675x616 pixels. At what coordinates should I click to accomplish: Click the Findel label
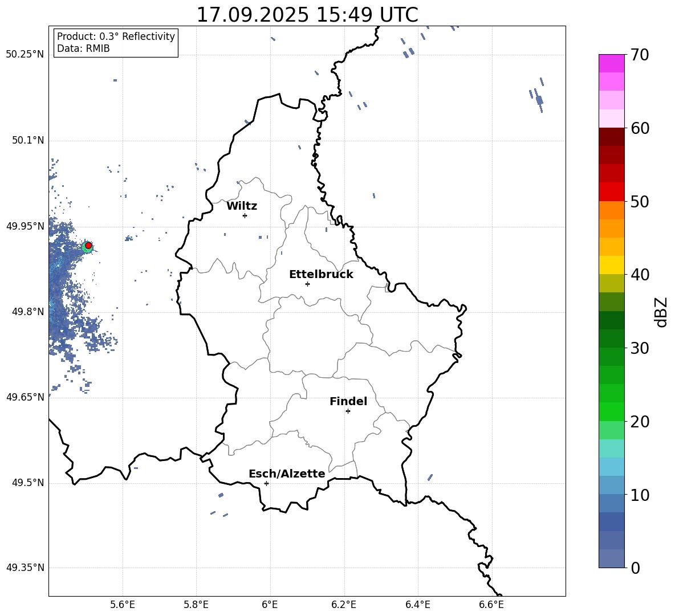[x=348, y=401]
